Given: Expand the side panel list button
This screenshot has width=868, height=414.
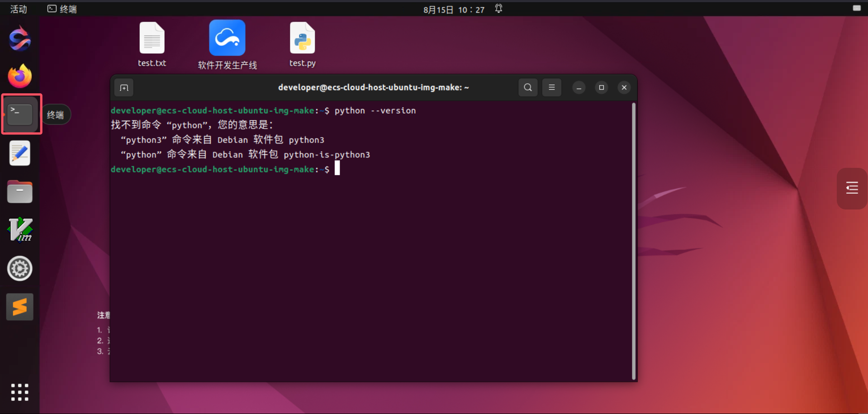Looking at the screenshot, I should point(852,188).
